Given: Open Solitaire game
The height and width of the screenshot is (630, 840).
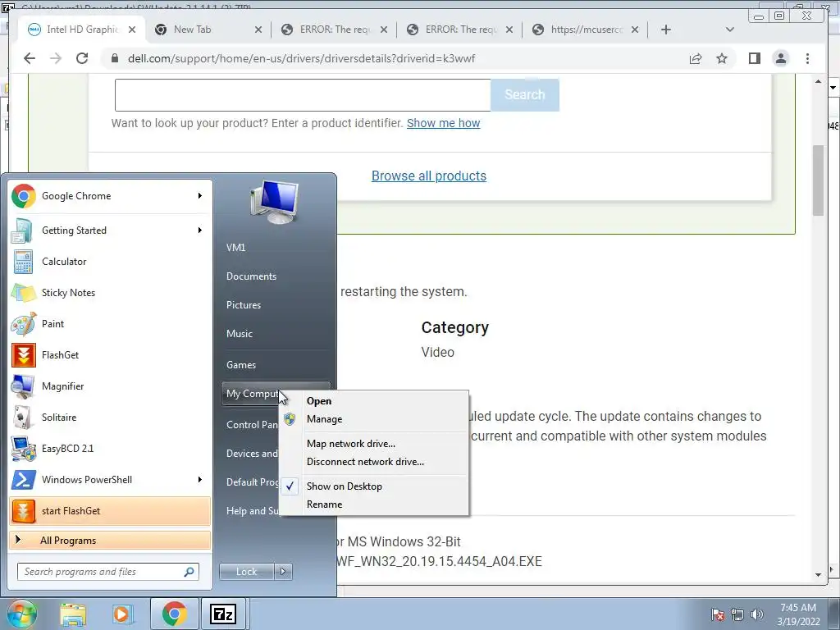Looking at the screenshot, I should tap(110, 418).
